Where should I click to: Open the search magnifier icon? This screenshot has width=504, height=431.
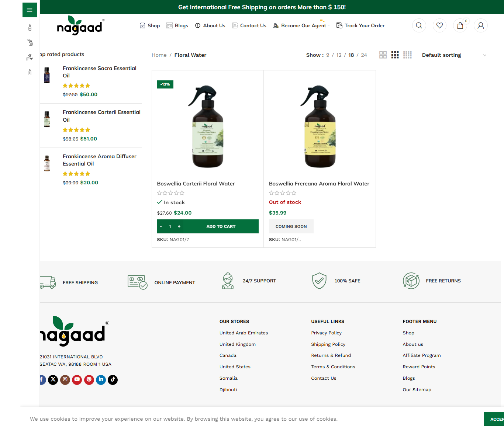(x=419, y=25)
